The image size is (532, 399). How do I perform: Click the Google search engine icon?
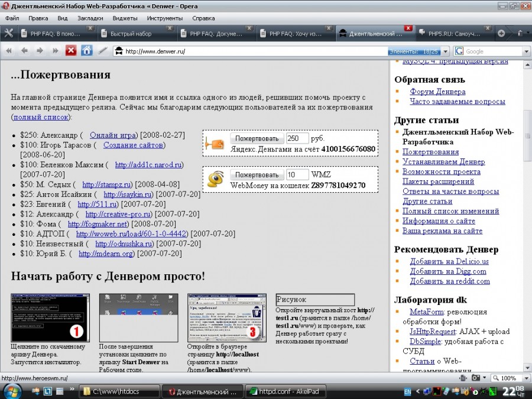click(459, 51)
